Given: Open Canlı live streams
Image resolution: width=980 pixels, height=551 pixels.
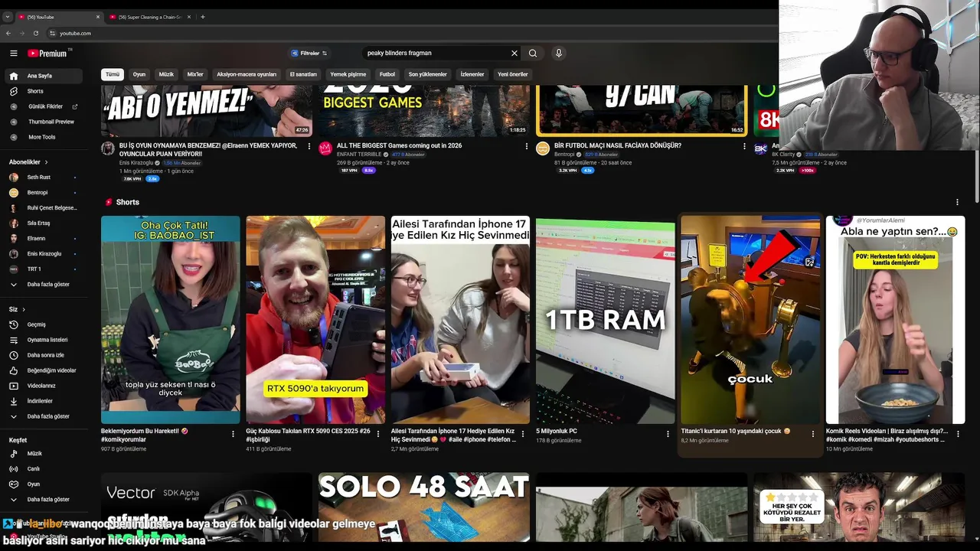Looking at the screenshot, I should (44, 468).
